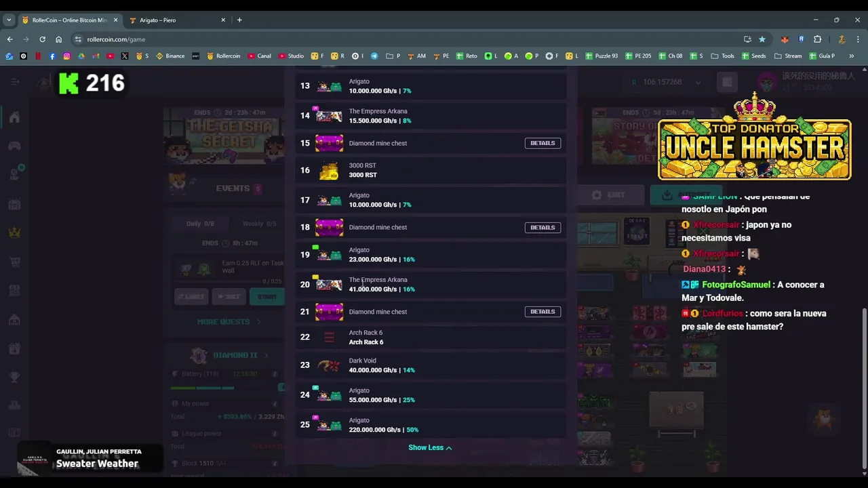Focus the address bar showing rollercoin.com/game
868x488 pixels.
pos(407,39)
